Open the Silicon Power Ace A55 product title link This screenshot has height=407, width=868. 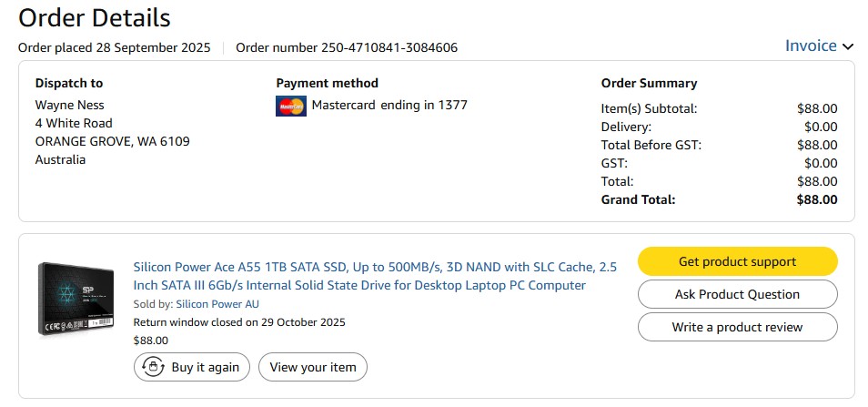(375, 276)
